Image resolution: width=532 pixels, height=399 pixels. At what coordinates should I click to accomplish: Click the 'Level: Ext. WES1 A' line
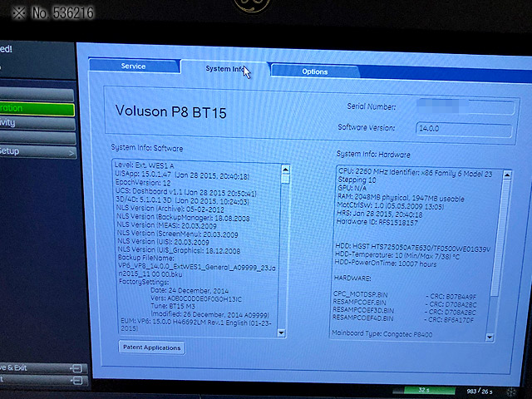(x=144, y=165)
